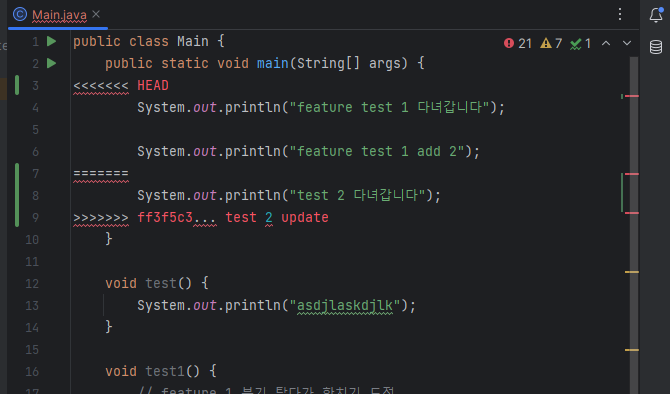670x394 pixels.
Task: Close the Main.java tab
Action: [x=96, y=15]
